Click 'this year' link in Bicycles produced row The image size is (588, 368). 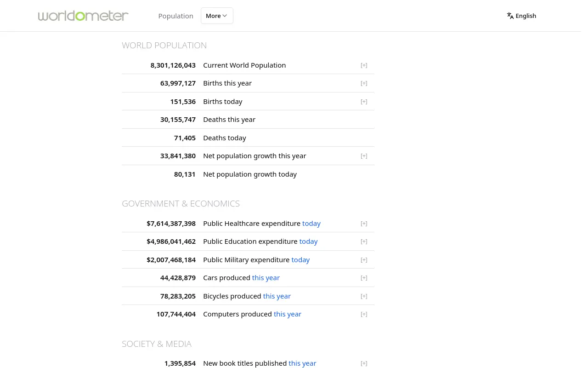coord(277,296)
